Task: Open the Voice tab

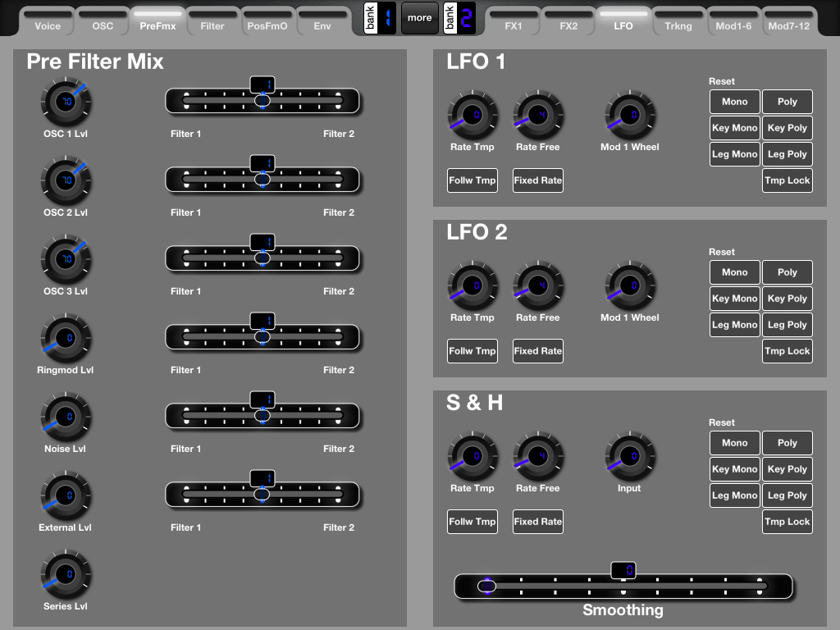Action: [x=48, y=22]
